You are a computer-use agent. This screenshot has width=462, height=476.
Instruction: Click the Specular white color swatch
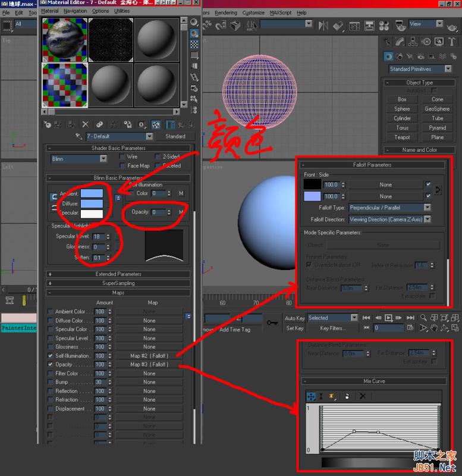coord(92,214)
